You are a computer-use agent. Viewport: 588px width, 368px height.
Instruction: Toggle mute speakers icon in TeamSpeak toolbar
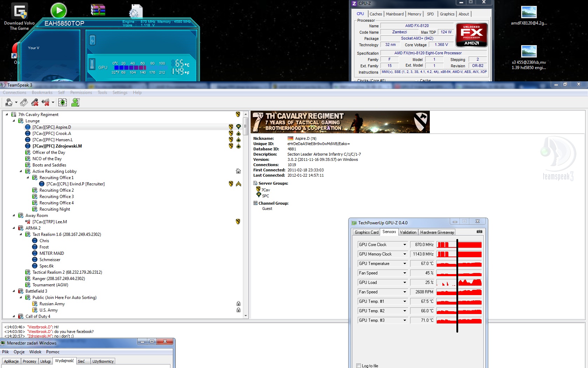45,102
